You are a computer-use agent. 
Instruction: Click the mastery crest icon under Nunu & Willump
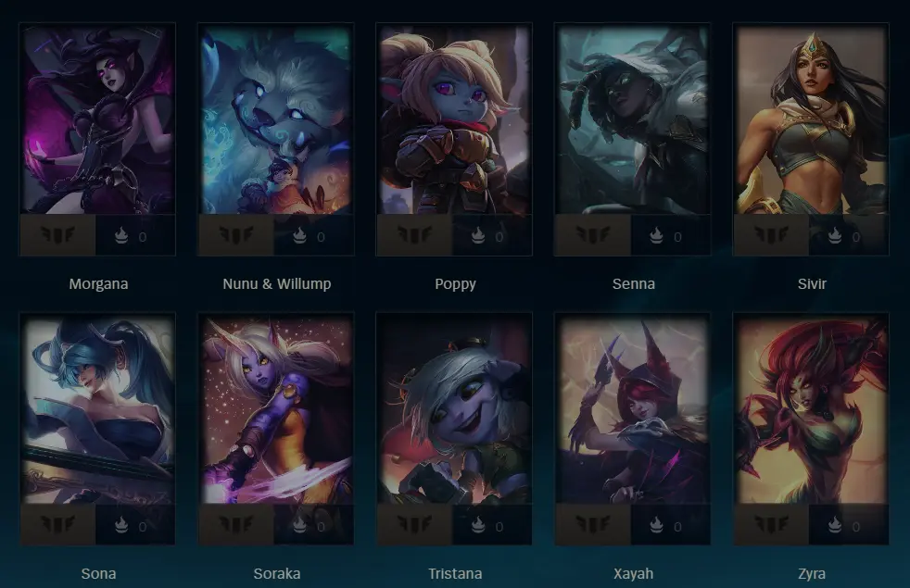(x=236, y=235)
